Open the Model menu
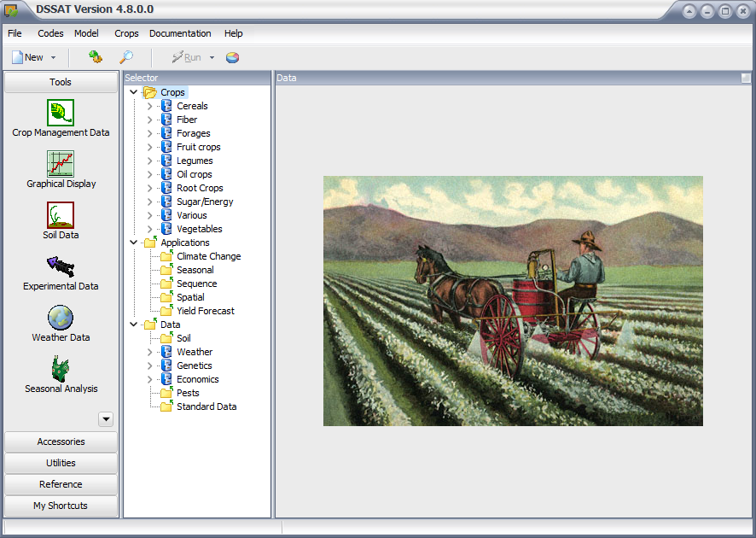The height and width of the screenshot is (538, 756). (86, 33)
